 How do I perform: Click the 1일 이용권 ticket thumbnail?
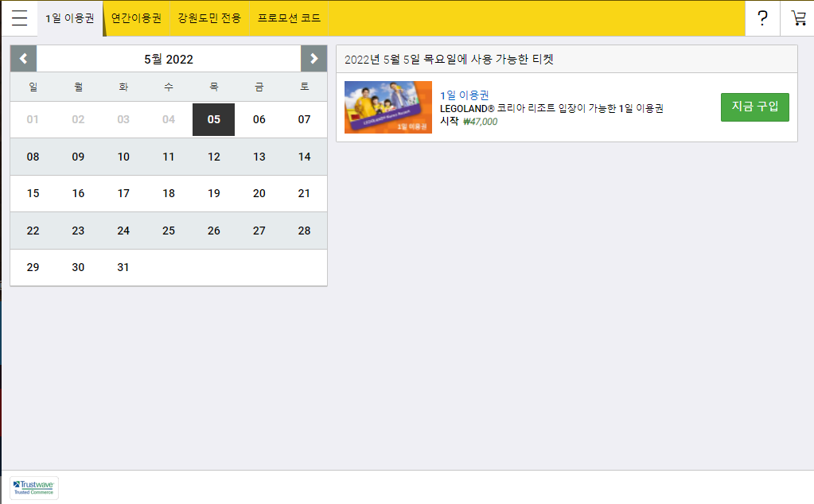click(388, 107)
